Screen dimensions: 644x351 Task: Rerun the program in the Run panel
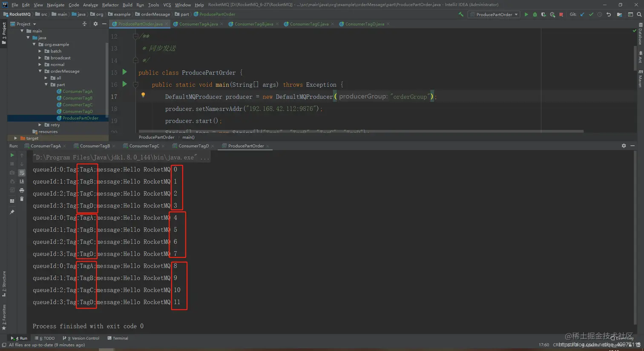click(x=12, y=155)
